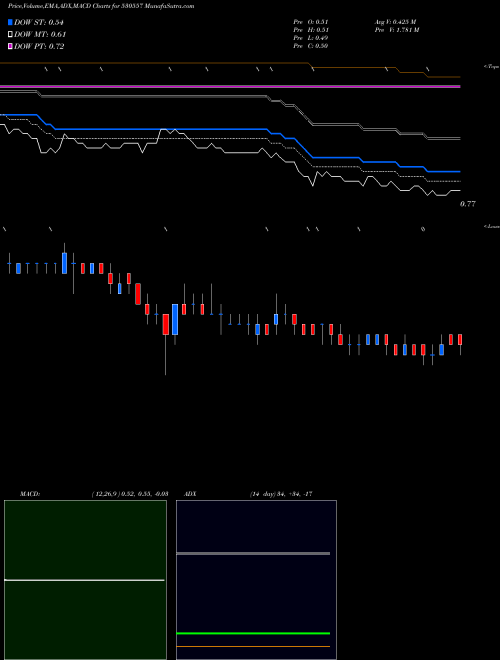
Task: Click the ADX (14 day) values text
Action: [x=281, y=494]
